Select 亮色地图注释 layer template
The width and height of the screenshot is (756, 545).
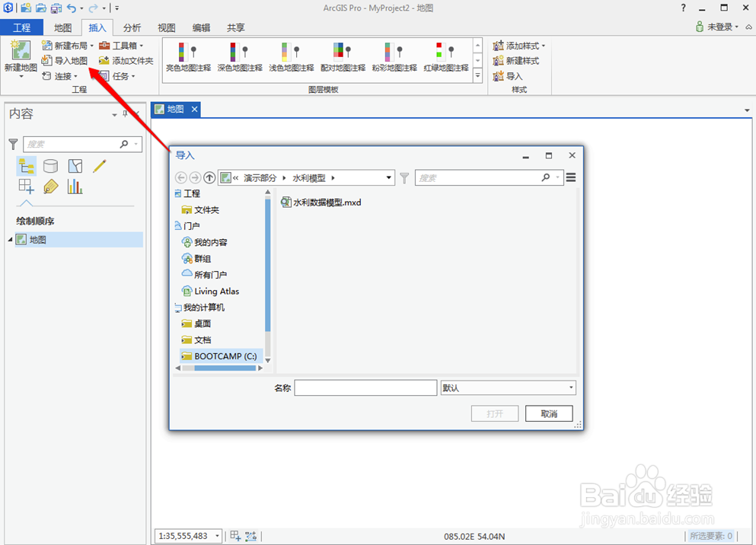coord(189,57)
